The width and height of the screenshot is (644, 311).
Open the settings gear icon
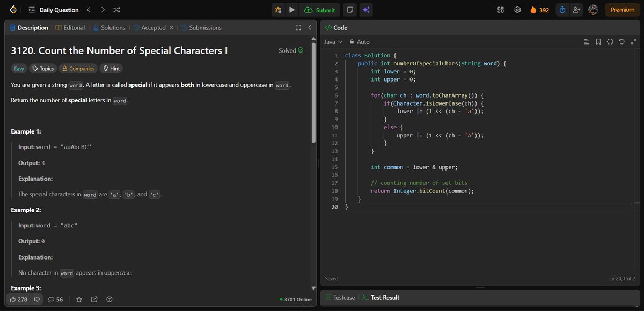(517, 10)
